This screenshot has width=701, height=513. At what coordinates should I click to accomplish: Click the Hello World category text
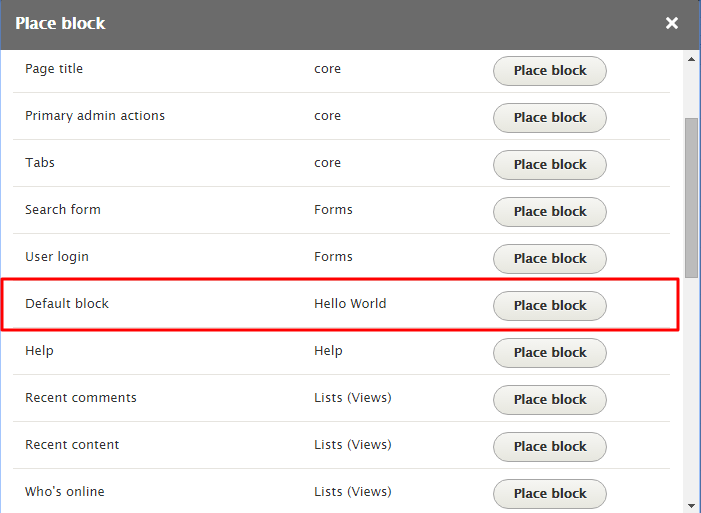coord(350,304)
